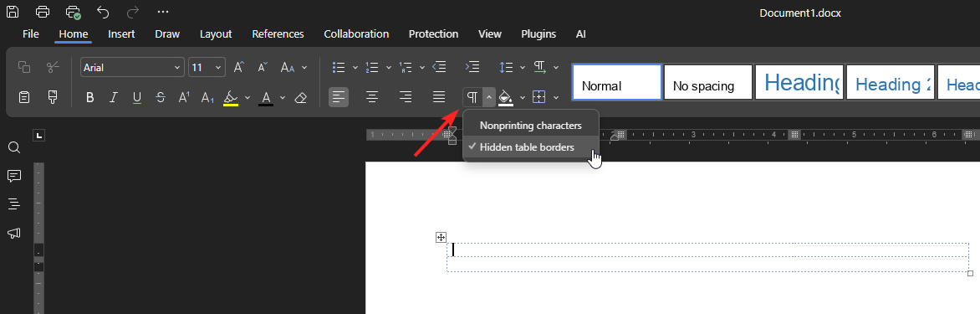Apply the No spacing style
Viewport: 980px width, 314px height.
[708, 82]
